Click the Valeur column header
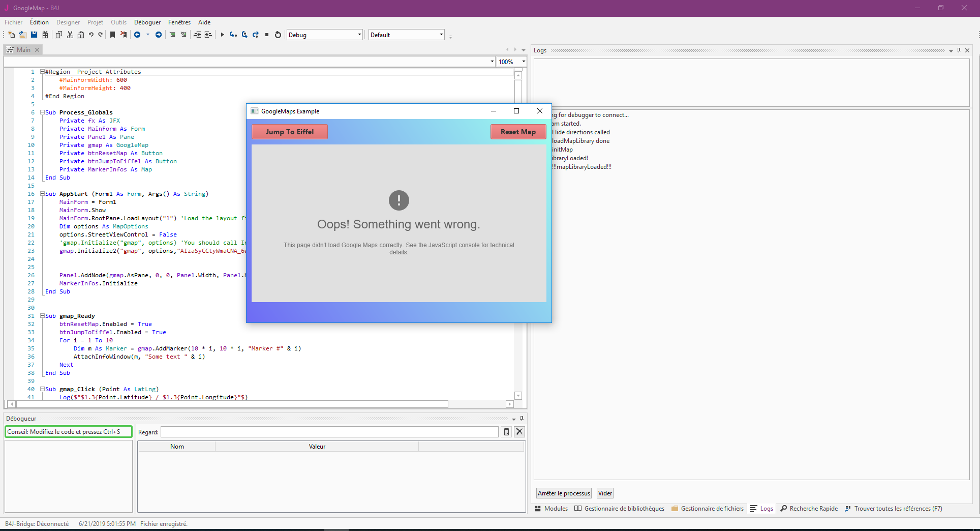 (x=317, y=447)
